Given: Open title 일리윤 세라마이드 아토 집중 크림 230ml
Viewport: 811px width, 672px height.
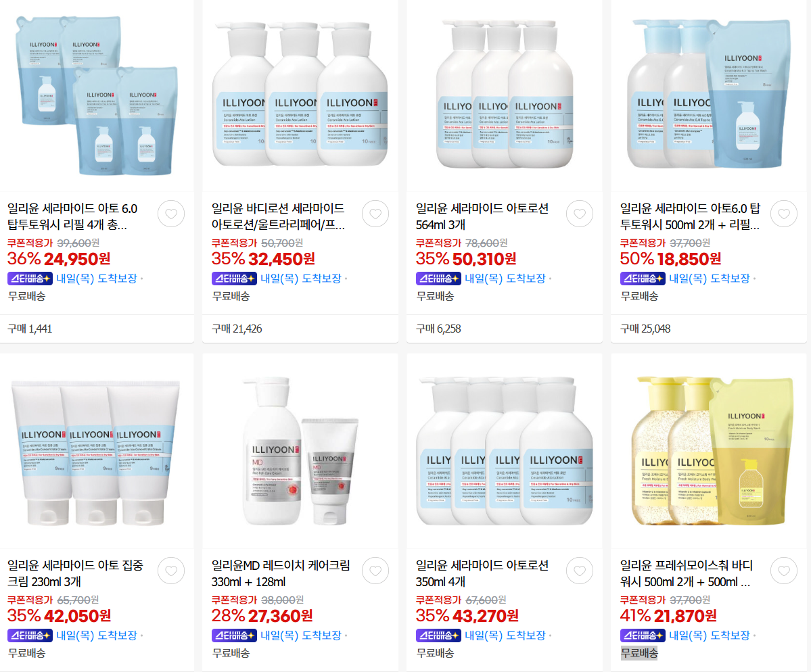Looking at the screenshot, I should click(x=75, y=574).
